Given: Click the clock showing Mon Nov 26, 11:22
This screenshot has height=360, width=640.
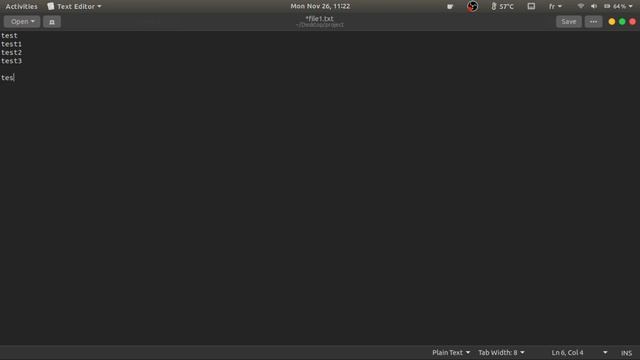Looking at the screenshot, I should pos(320,6).
